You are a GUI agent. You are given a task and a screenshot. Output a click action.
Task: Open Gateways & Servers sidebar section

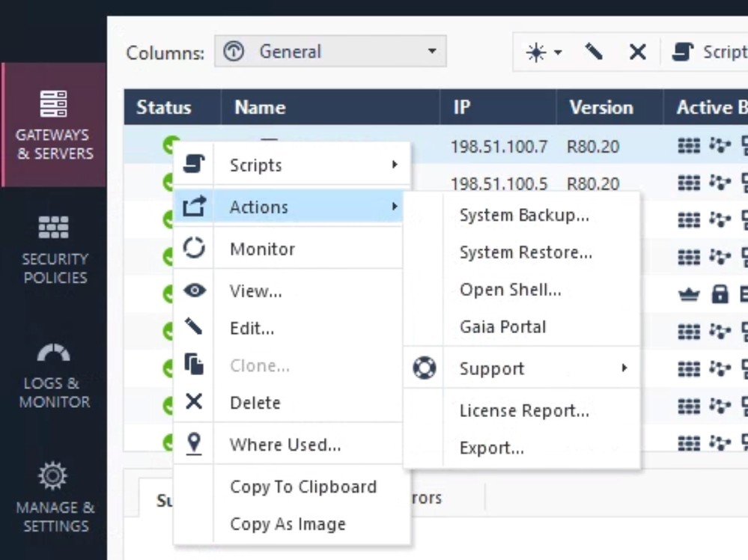(53, 124)
